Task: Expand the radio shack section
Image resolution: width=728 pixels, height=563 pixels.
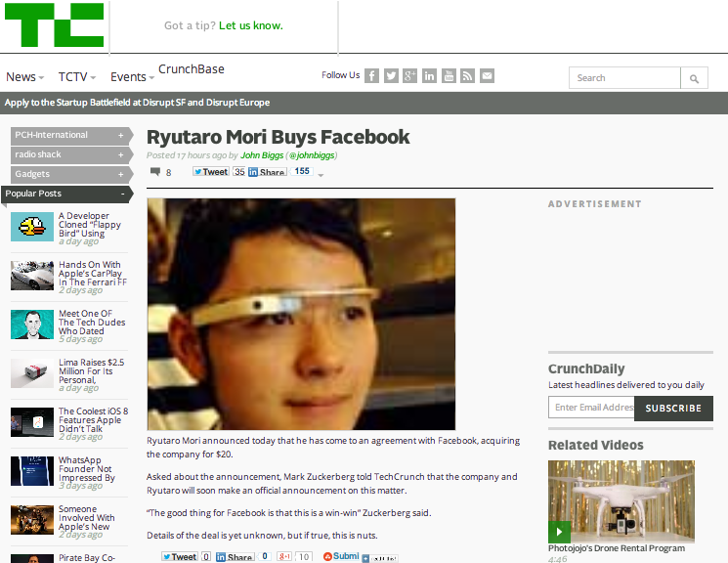Action: click(121, 154)
